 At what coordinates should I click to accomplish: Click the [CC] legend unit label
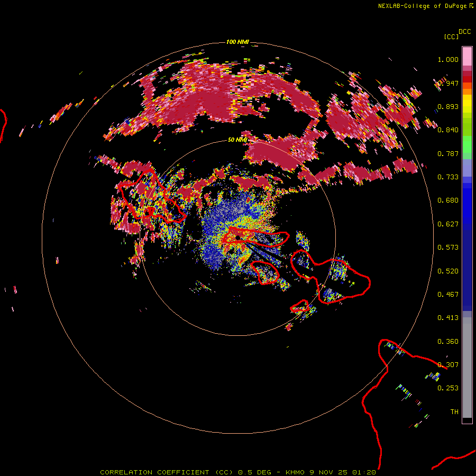coord(451,36)
